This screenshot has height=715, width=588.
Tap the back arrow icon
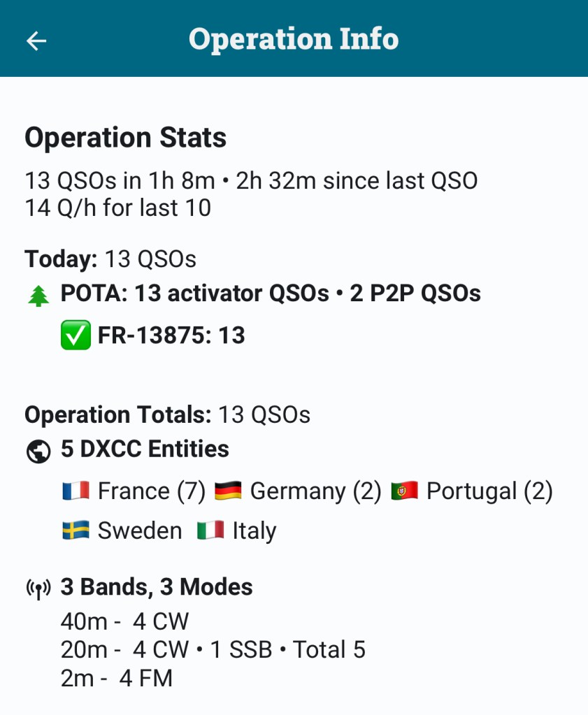click(36, 41)
